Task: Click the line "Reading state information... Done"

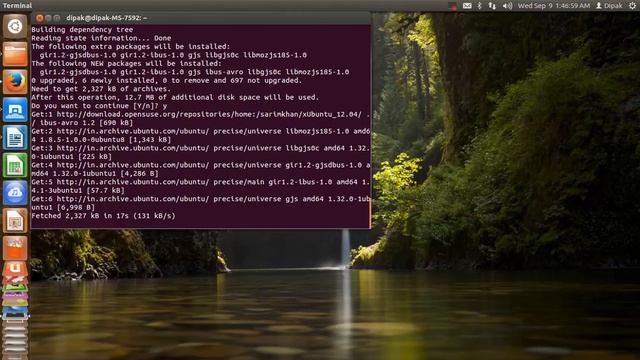Action: [101, 38]
